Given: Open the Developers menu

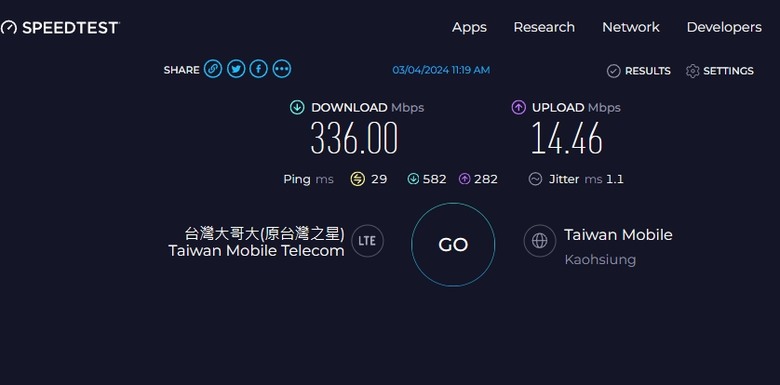Looking at the screenshot, I should click(x=724, y=27).
